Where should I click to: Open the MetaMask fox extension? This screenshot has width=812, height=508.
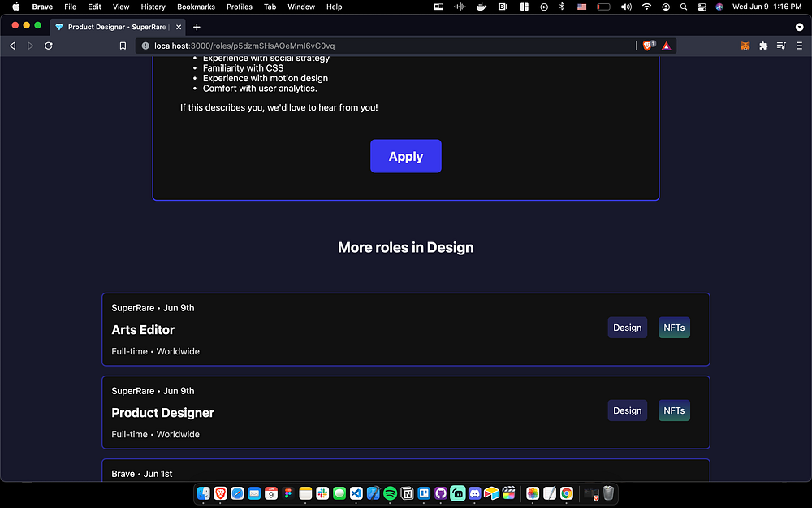coord(745,46)
